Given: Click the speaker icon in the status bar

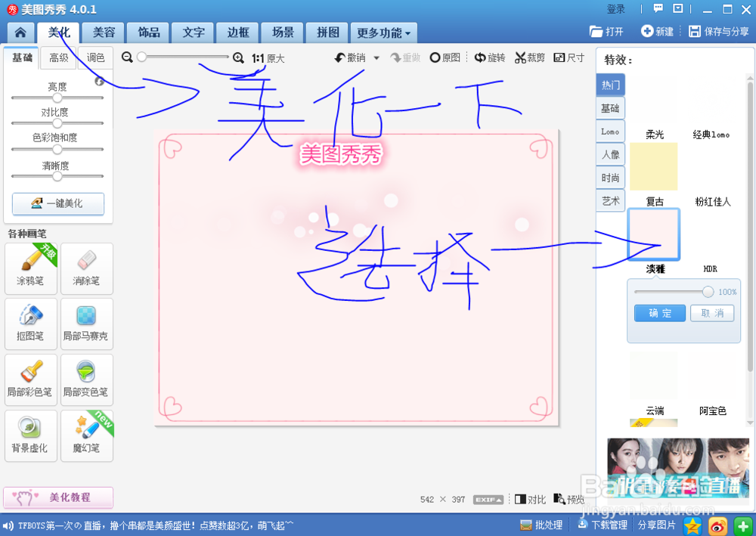Looking at the screenshot, I should coord(8,526).
